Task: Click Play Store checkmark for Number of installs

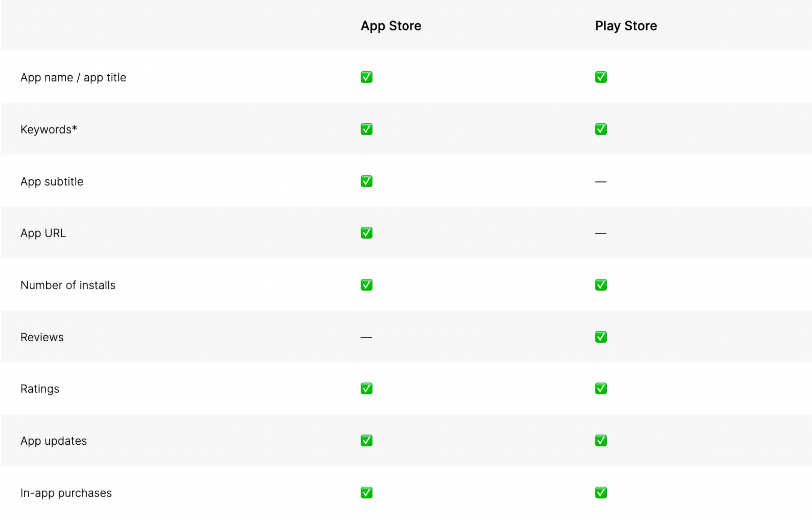Action: click(x=601, y=285)
